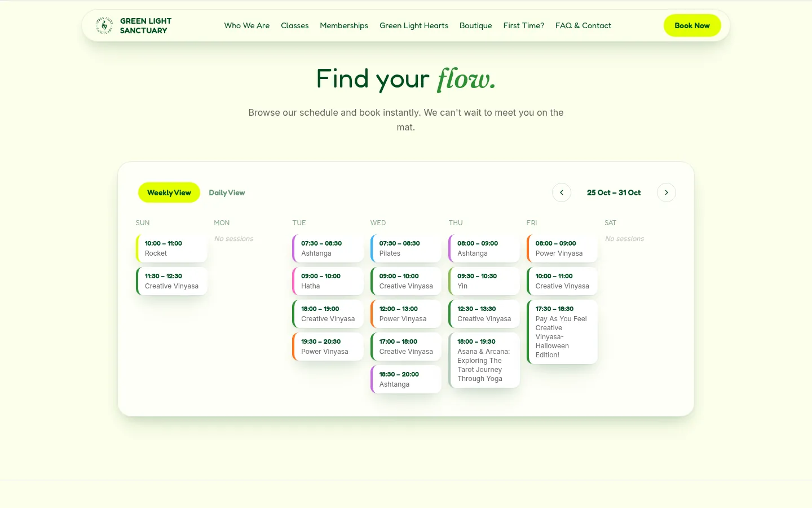Click the SAT column header

point(611,223)
